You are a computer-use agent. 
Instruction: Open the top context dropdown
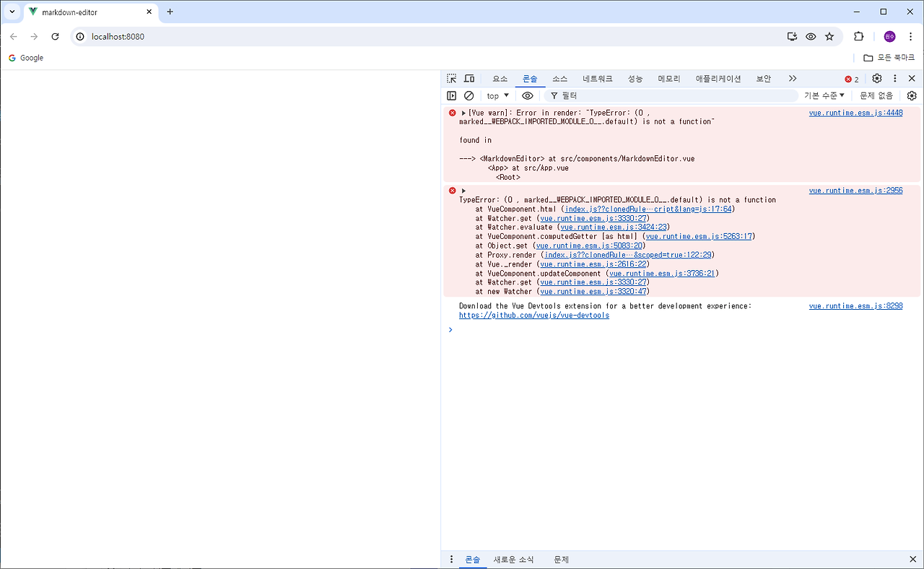[497, 95]
